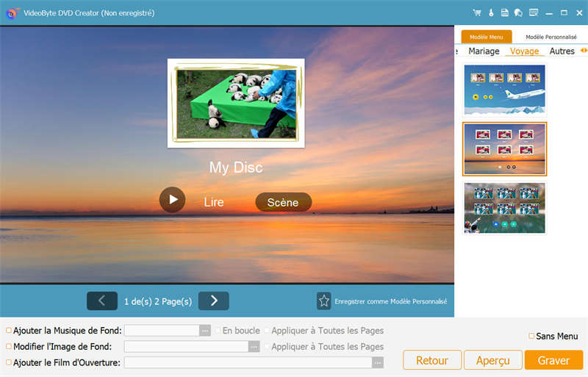Click browse button for opening film
The image size is (588, 377).
tap(378, 362)
